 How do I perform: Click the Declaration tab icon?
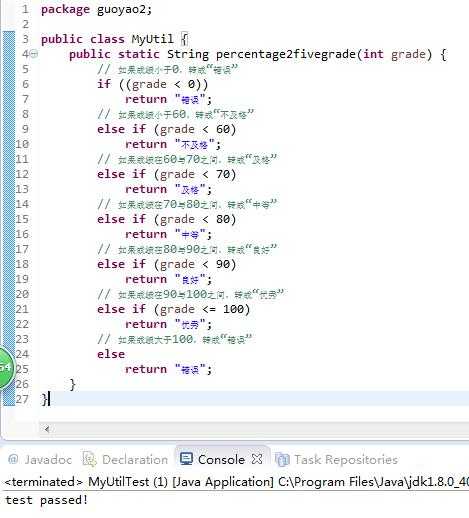(89, 459)
